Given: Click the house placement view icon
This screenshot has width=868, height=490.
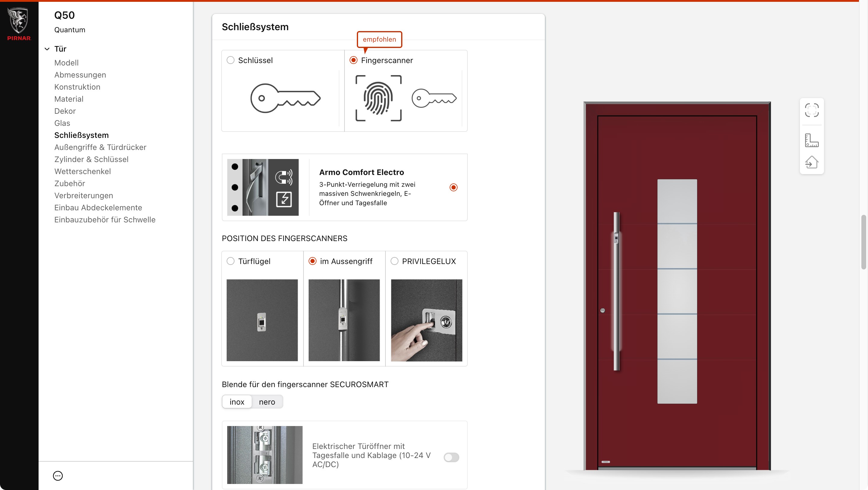Looking at the screenshot, I should [x=811, y=162].
